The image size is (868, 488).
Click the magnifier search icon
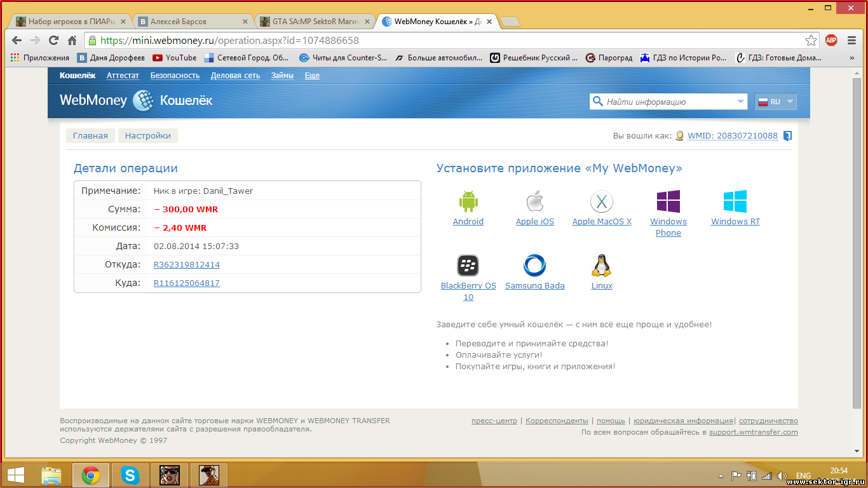(x=597, y=101)
